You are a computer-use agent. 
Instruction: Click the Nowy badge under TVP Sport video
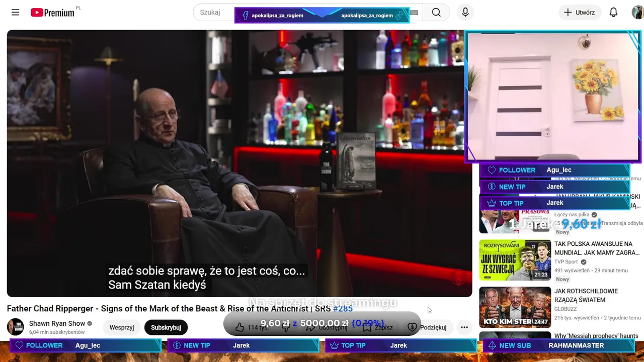562,279
